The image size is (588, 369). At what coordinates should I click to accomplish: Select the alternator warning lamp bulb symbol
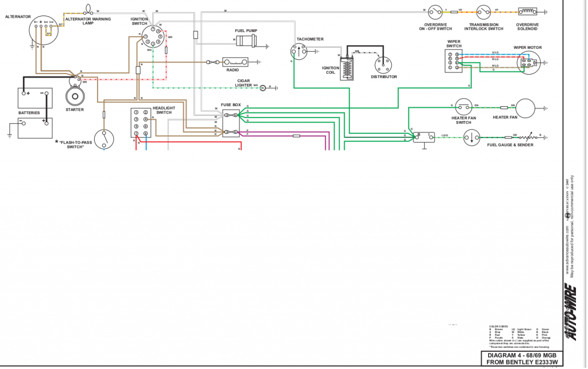click(x=88, y=10)
